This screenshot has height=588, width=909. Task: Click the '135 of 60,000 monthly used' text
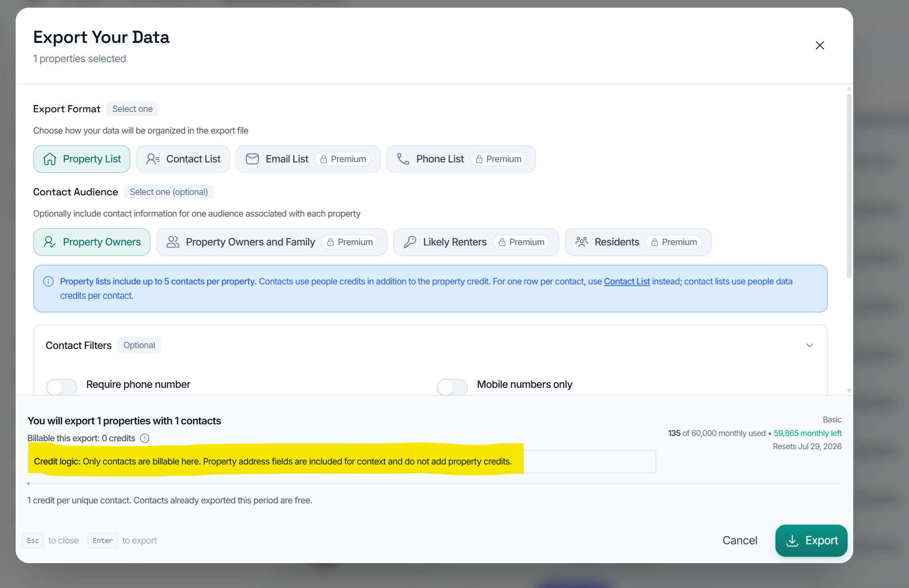pos(716,433)
